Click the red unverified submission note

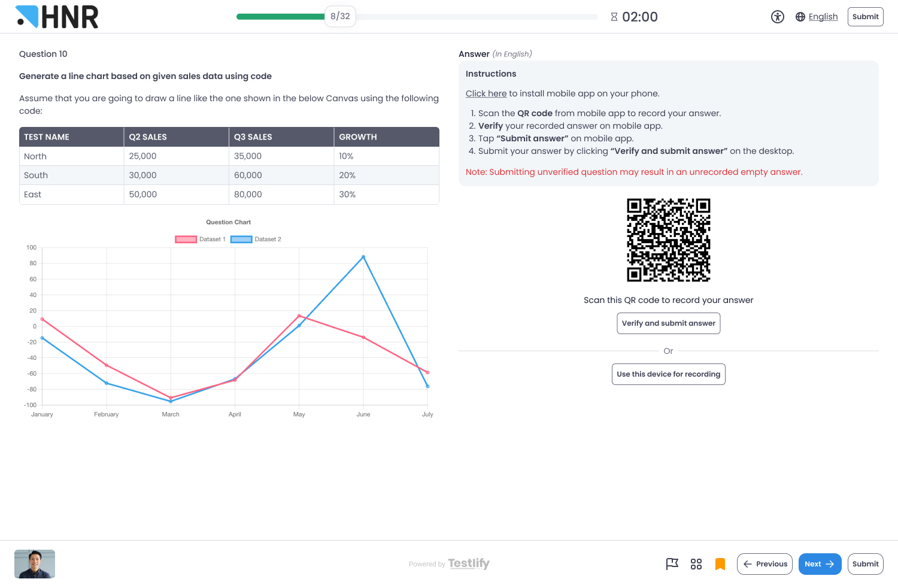(634, 172)
